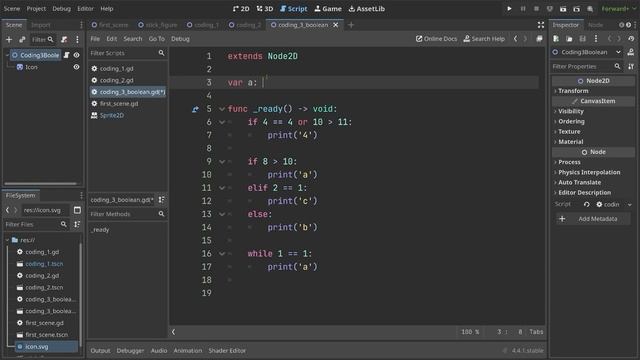Select the Icon node in scene tree
The image size is (640, 360).
pyautogui.click(x=31, y=67)
